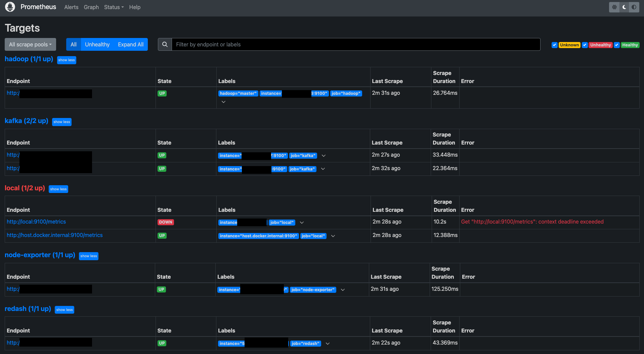Expand labels for host.docker.internal:9100 target

(x=333, y=236)
